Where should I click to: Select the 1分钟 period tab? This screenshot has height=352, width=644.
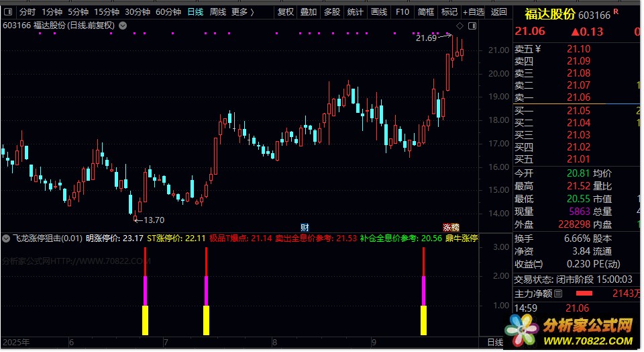52,12
